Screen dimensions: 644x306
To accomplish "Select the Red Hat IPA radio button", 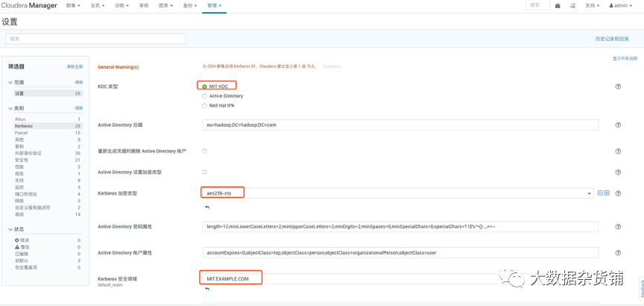I will click(204, 106).
